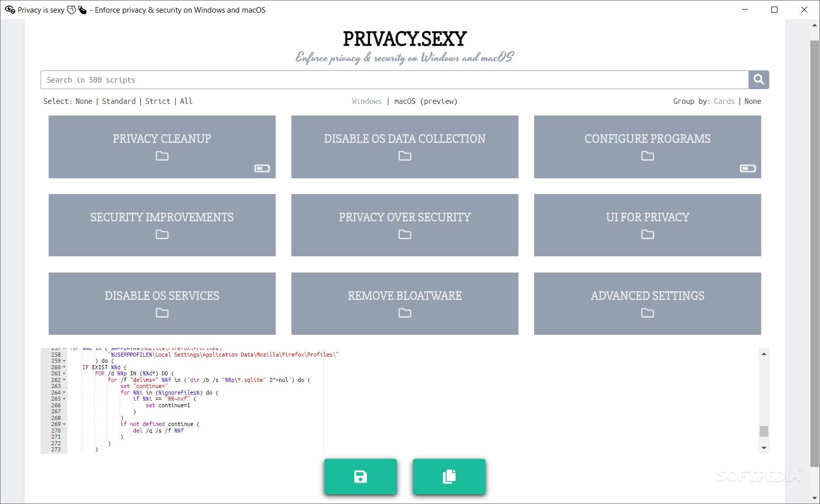
Task: Expand the DISABLE OS SERVICES card title
Action: pyautogui.click(x=162, y=296)
